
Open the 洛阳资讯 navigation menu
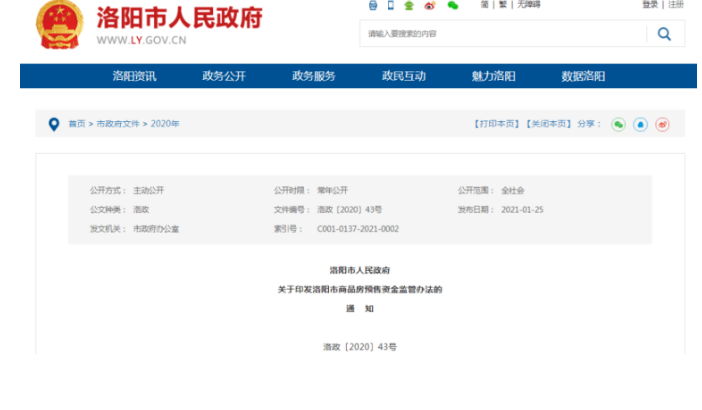(134, 76)
